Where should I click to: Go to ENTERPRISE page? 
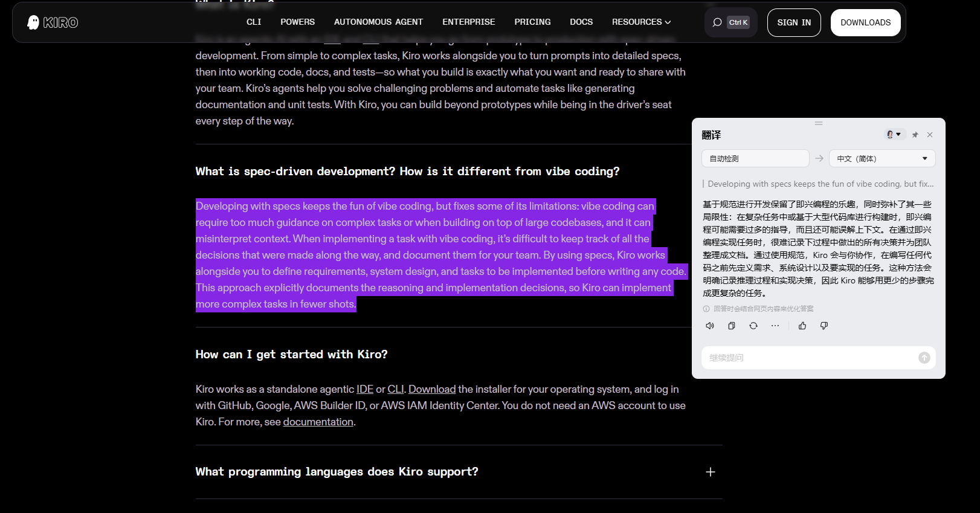tap(468, 22)
